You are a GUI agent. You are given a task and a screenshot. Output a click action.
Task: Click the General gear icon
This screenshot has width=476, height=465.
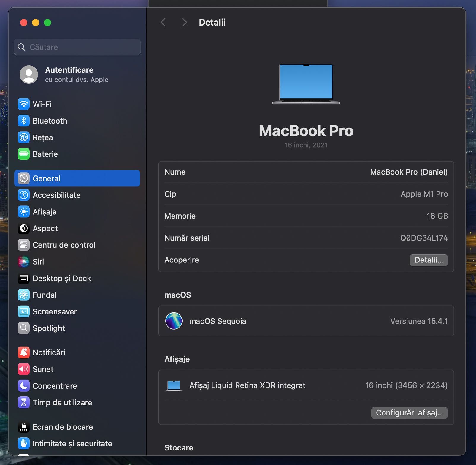(x=24, y=178)
